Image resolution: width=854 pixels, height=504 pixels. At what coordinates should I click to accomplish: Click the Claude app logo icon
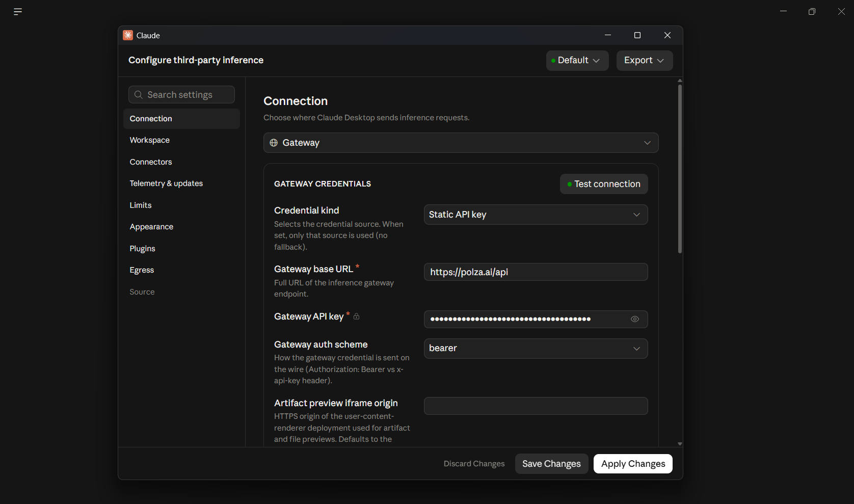click(x=128, y=35)
